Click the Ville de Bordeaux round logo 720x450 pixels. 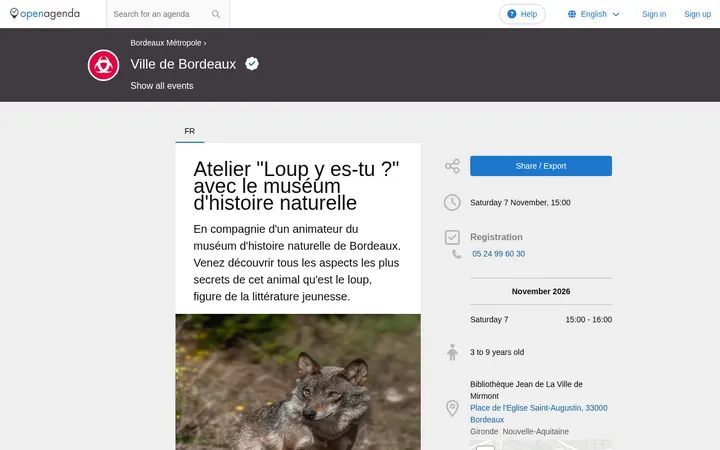(x=103, y=65)
